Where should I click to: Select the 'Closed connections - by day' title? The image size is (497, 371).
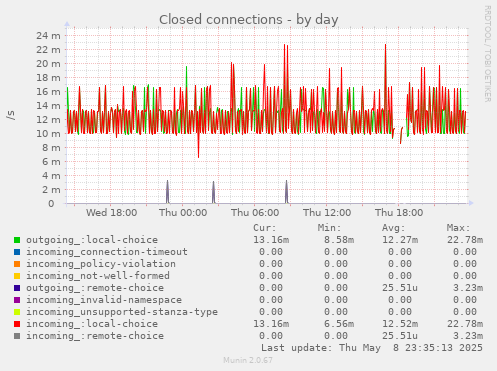pyautogui.click(x=249, y=20)
